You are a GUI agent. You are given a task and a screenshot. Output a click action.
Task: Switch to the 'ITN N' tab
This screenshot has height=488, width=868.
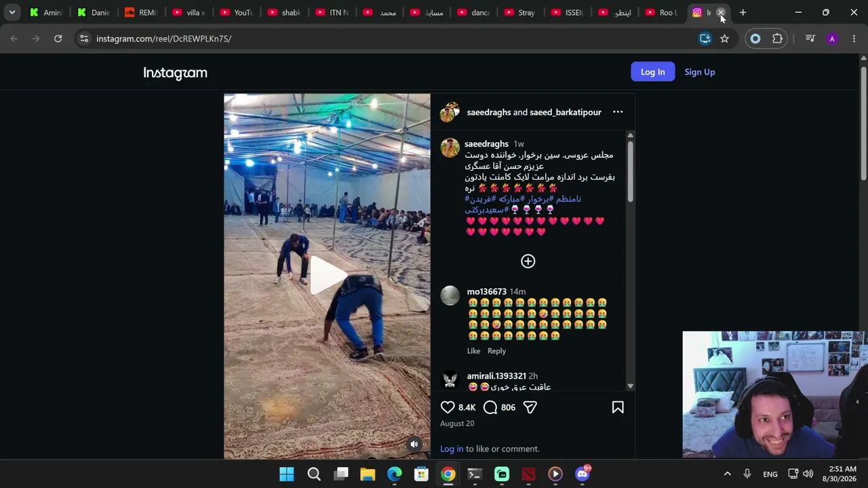pyautogui.click(x=332, y=12)
